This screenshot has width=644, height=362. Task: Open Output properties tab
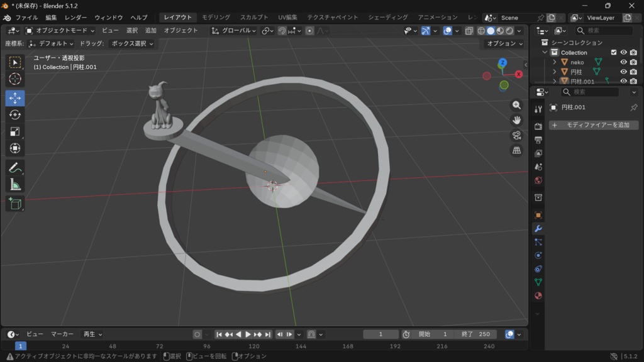point(538,140)
